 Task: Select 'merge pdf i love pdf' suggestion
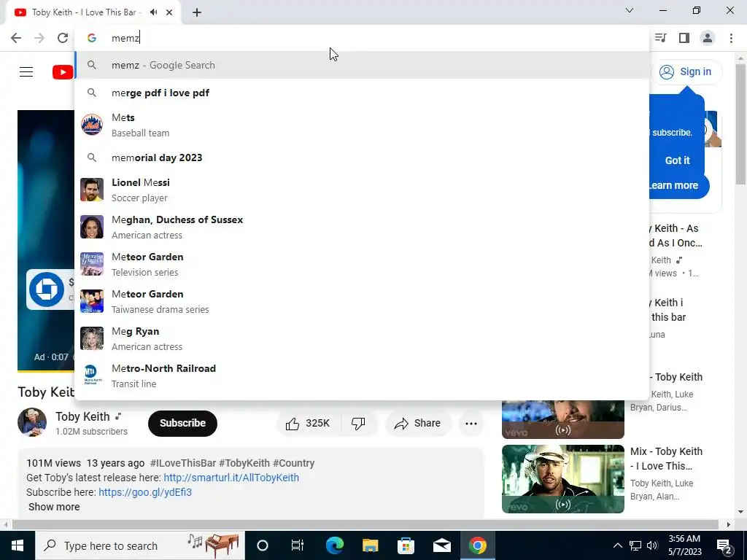click(362, 93)
